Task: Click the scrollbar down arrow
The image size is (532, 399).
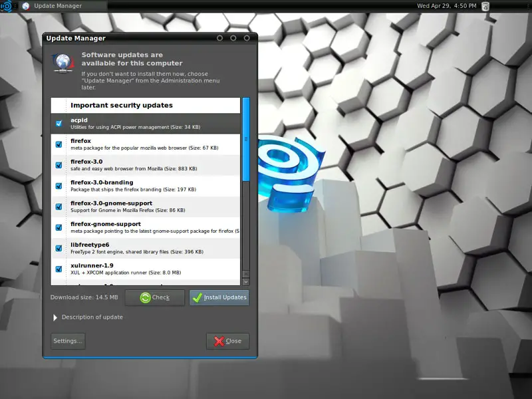Action: (x=246, y=281)
